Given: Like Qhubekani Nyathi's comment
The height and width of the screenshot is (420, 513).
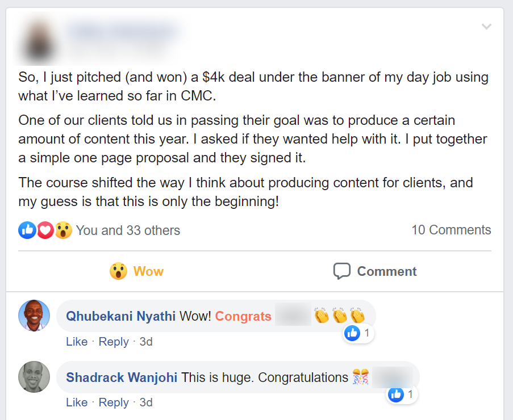Looking at the screenshot, I should click(77, 342).
